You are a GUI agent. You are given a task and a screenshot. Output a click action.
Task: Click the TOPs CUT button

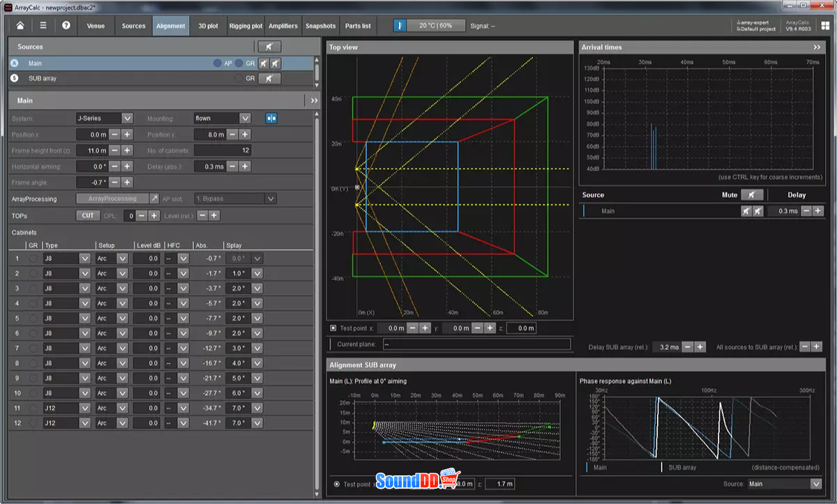88,215
